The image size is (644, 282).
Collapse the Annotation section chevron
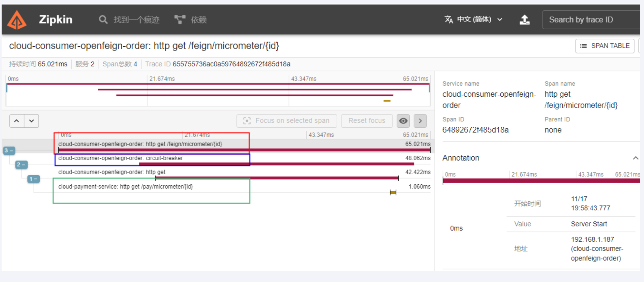[635, 158]
